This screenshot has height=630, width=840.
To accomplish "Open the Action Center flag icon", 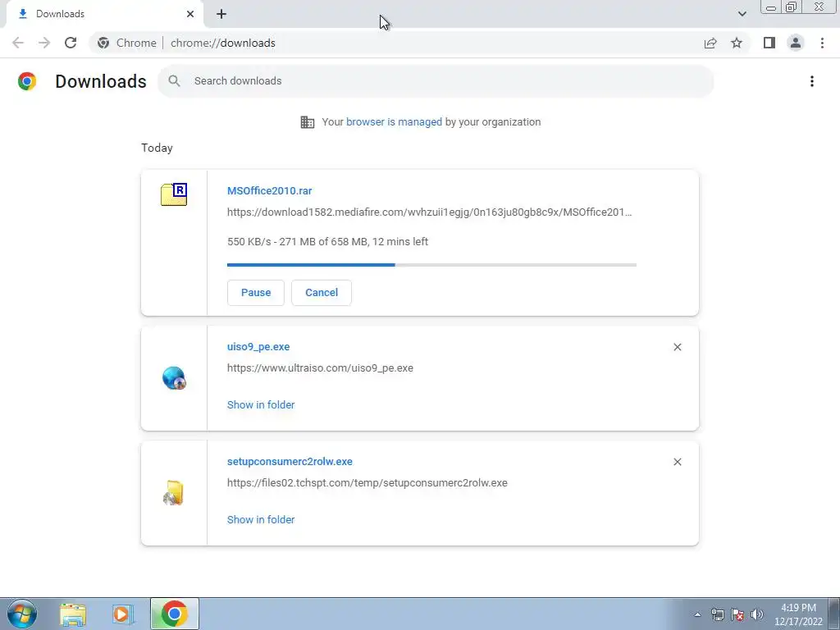I will tap(737, 615).
